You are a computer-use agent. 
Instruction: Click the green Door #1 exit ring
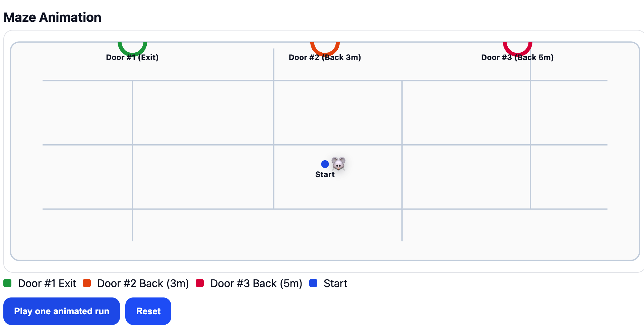tap(132, 50)
